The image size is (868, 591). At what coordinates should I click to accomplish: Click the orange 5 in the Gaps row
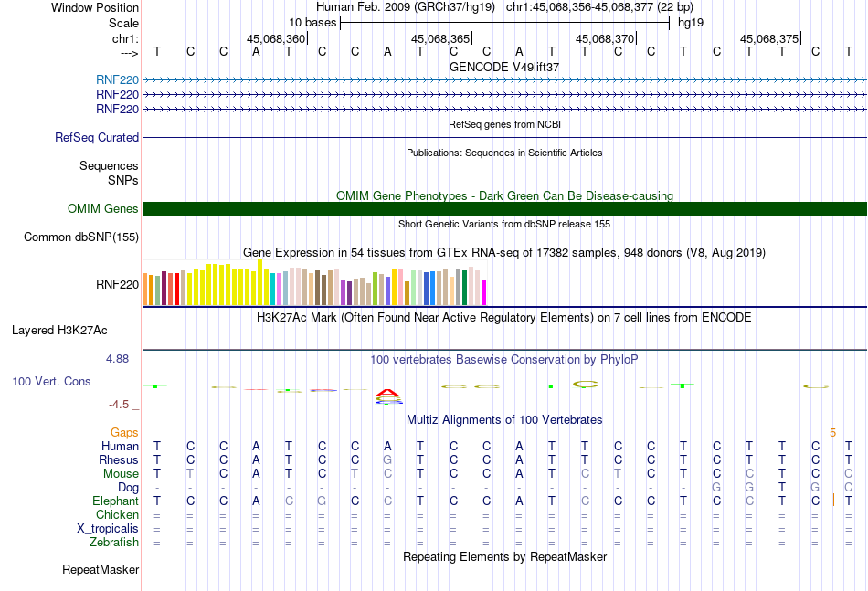tap(832, 433)
